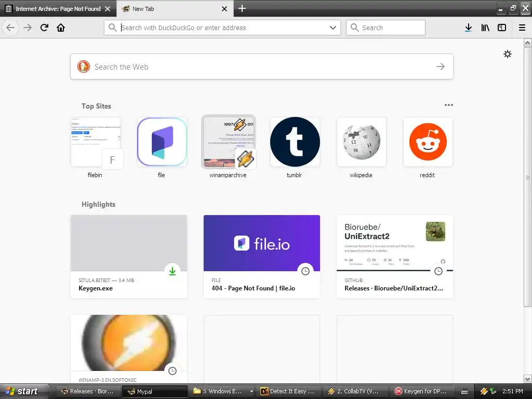Collapse the Highlights section header
Viewport: 532px width, 399px height.
(x=98, y=204)
